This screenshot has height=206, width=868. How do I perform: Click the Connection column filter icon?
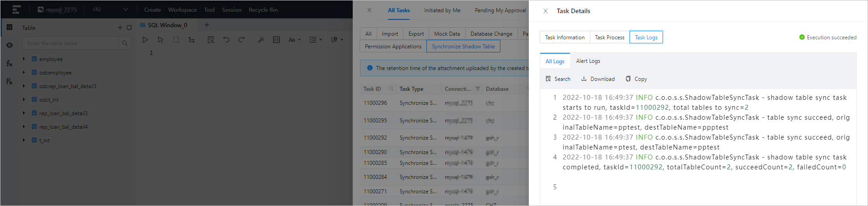pos(477,89)
